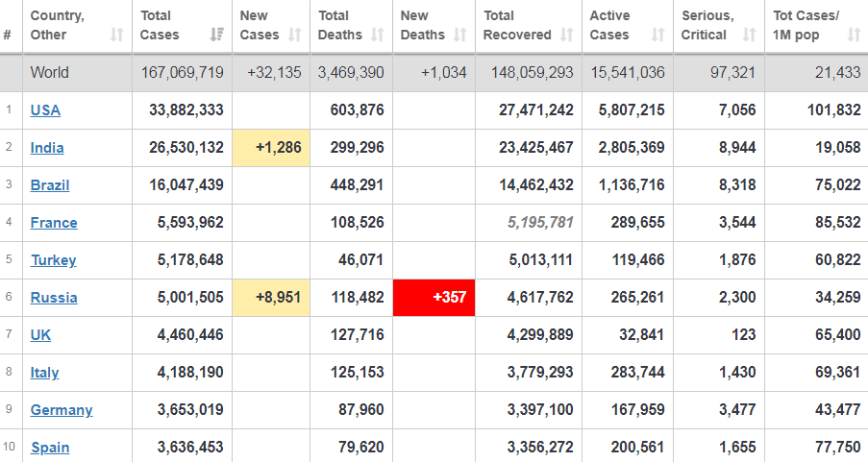Select India total cases '26,530,132'

click(x=186, y=148)
